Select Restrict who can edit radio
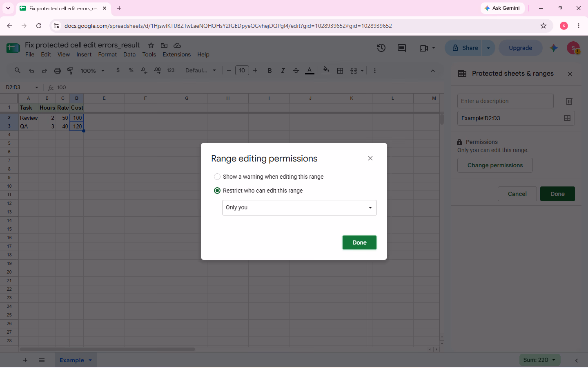Viewport: 588px width, 368px height. pos(217,191)
